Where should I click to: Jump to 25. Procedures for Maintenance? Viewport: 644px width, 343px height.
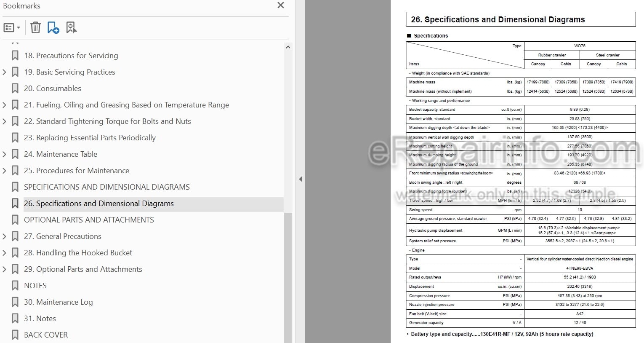[77, 171]
